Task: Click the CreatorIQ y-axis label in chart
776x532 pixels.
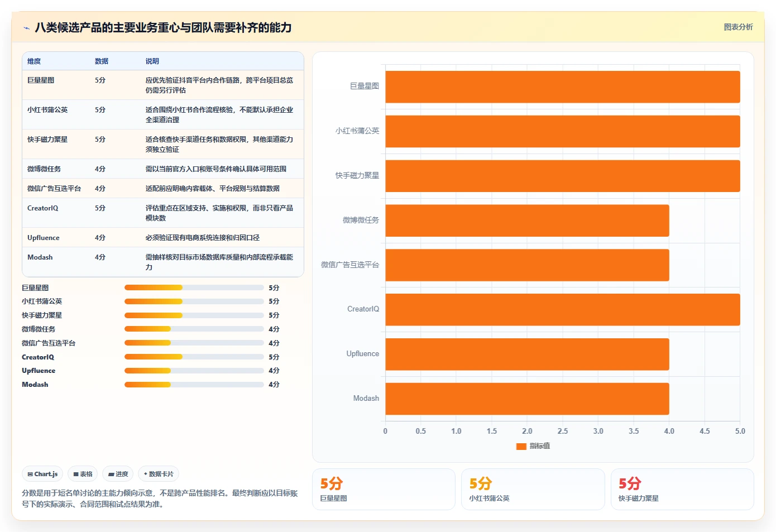Action: (363, 309)
